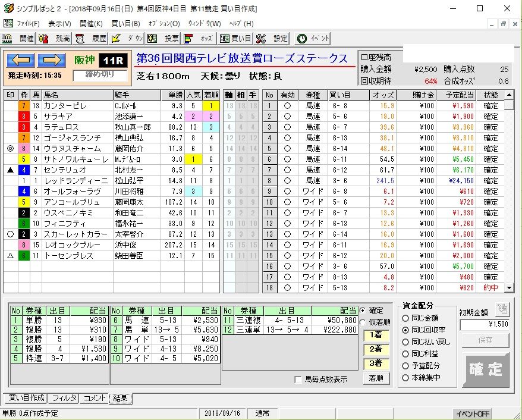
Task: Open the 設定 settings toolbar icon
Action: tap(272, 39)
